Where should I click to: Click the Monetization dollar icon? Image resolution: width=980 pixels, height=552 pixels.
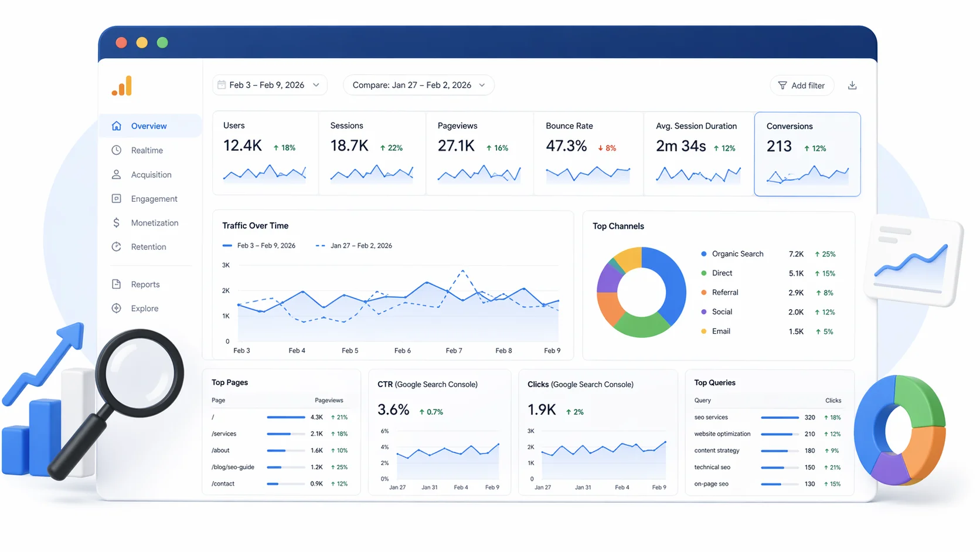(x=117, y=223)
